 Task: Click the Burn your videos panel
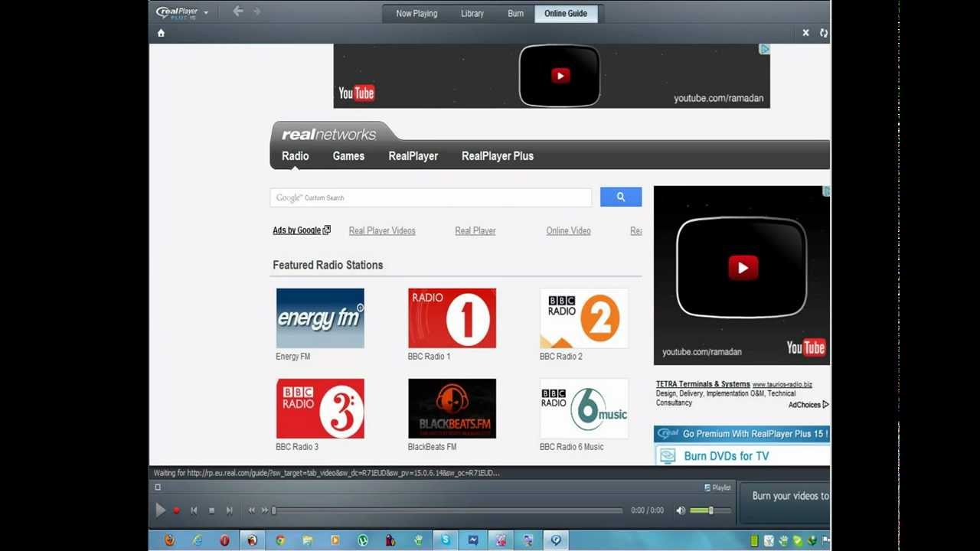tap(785, 503)
